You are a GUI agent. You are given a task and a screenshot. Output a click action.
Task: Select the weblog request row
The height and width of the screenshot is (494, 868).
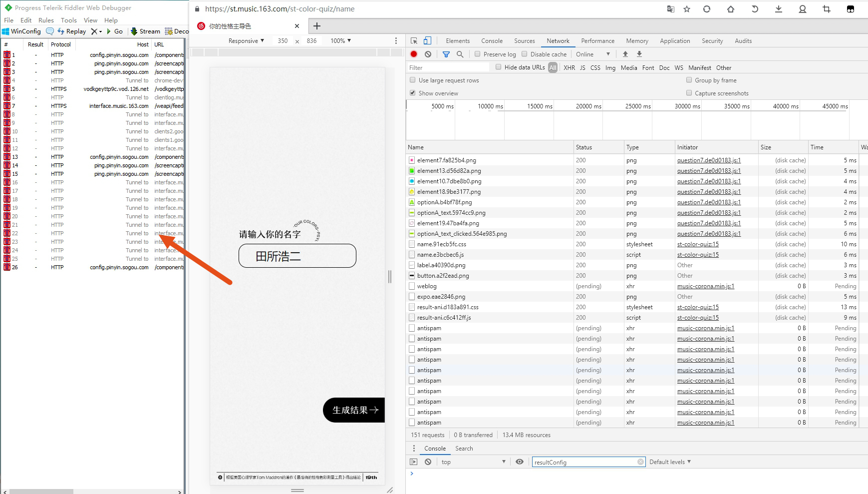(637, 286)
